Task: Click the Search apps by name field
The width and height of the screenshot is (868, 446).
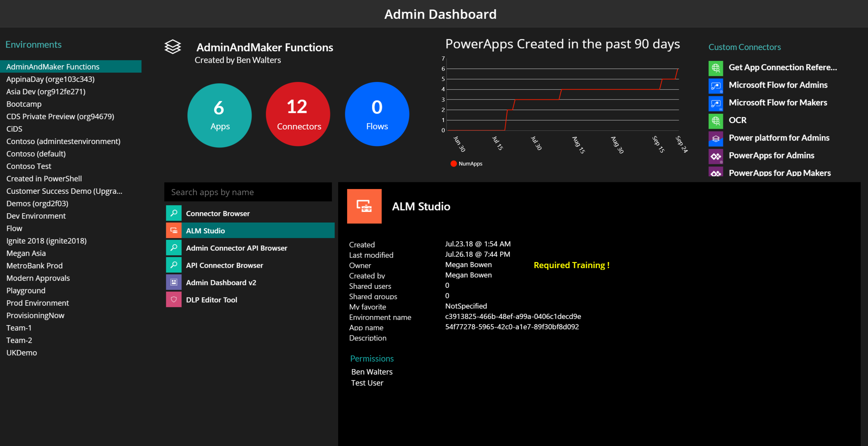Action: click(248, 192)
